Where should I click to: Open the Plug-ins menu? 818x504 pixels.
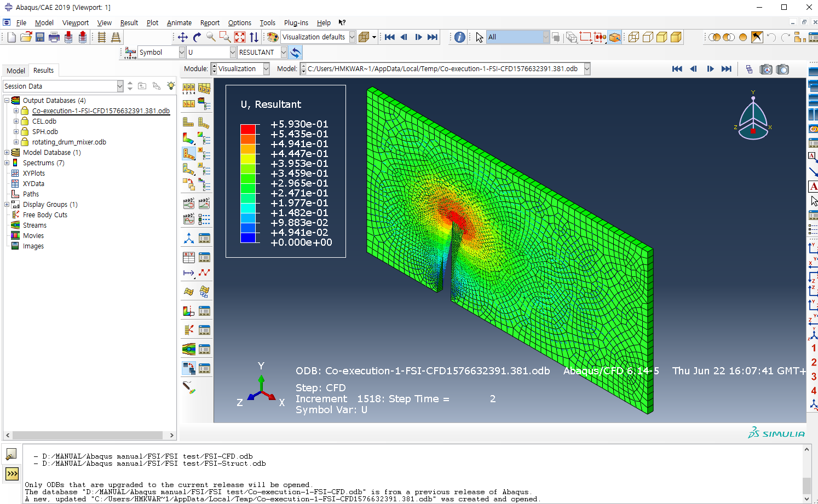coord(296,23)
